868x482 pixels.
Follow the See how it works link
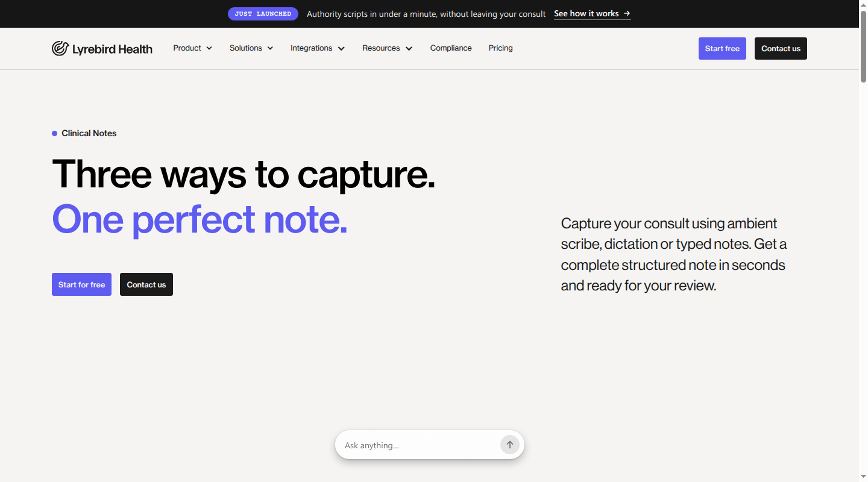coord(592,14)
